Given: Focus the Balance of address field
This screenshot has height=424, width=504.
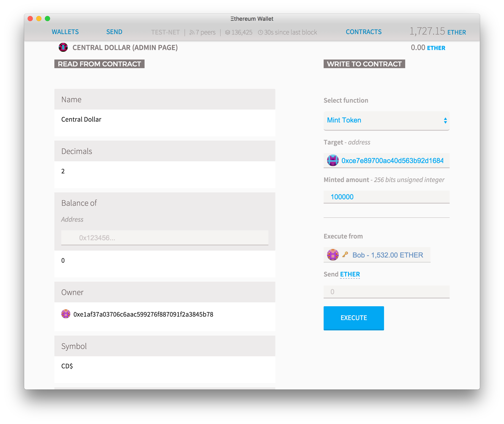Looking at the screenshot, I should coord(165,238).
